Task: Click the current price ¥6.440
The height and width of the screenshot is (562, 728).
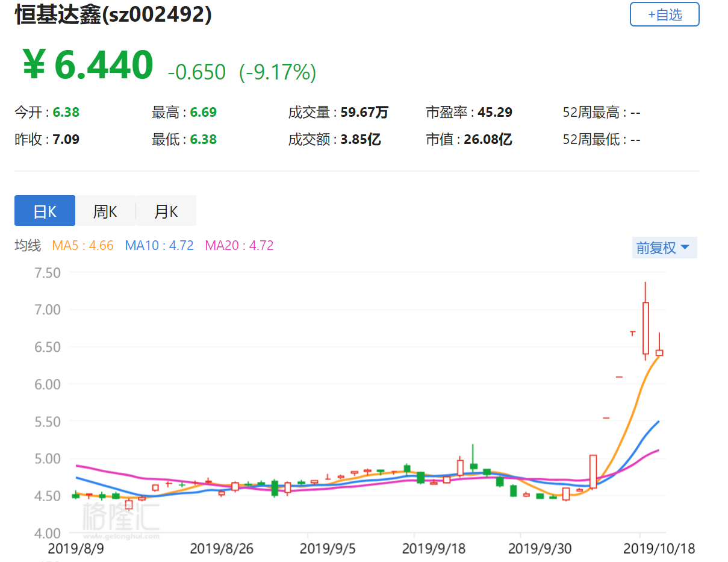Action: pos(88,65)
